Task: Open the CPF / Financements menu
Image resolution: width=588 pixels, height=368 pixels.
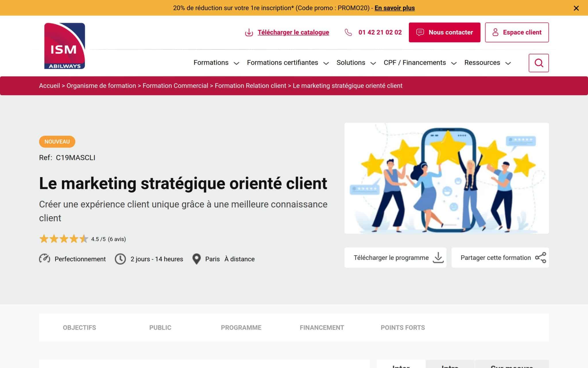Action: [x=415, y=63]
